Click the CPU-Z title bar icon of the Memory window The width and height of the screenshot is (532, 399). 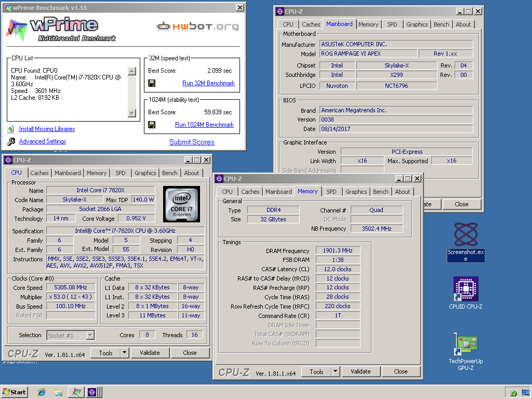pos(219,179)
